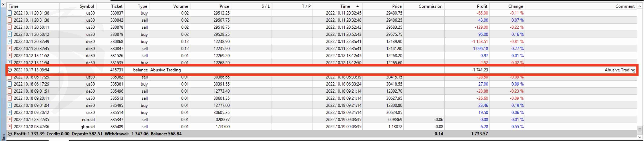Select the open price 0.98377
The image size is (644, 141).
pos(222,120)
